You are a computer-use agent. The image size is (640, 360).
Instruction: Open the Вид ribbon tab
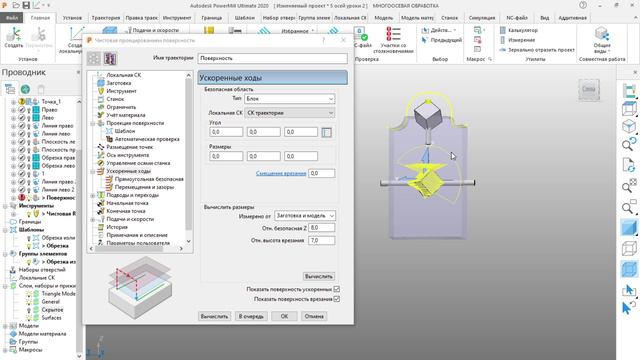coord(544,18)
